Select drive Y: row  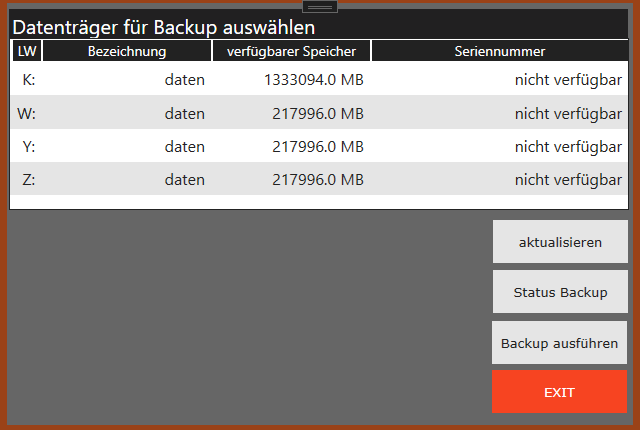point(319,146)
